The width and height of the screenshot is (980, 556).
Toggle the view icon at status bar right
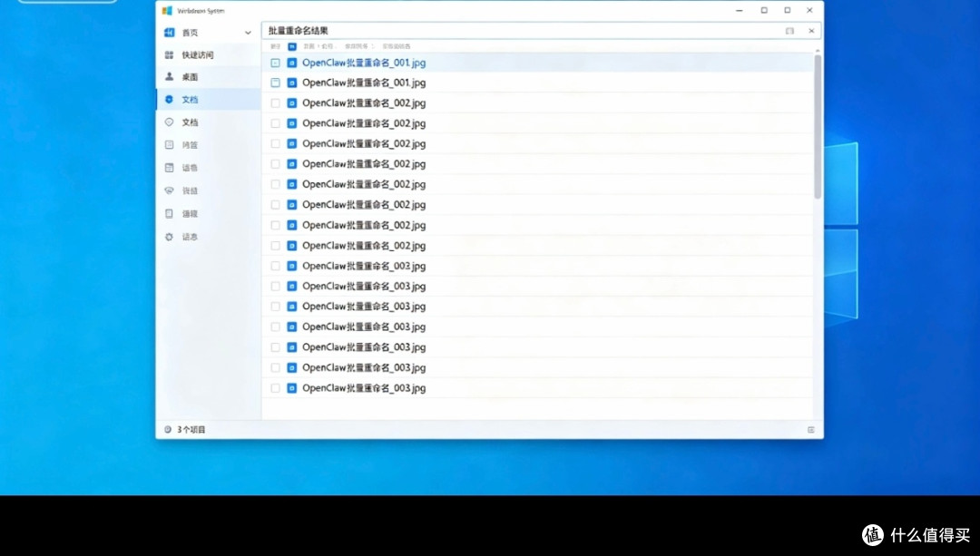point(810,430)
